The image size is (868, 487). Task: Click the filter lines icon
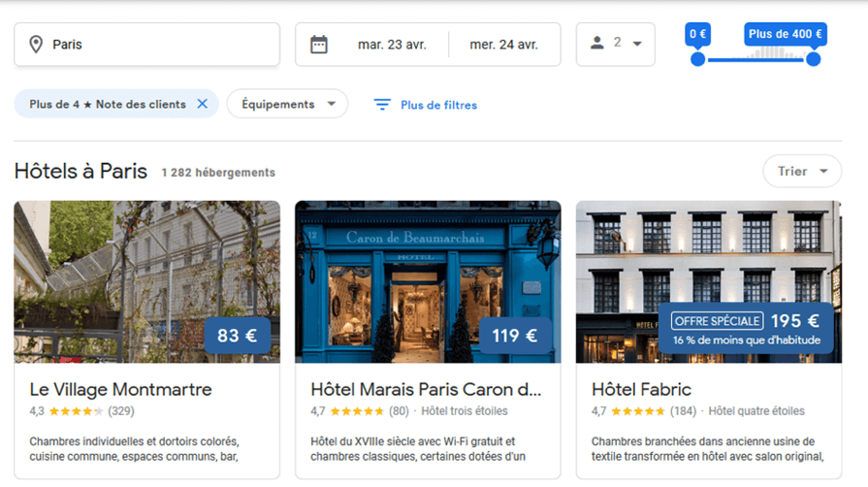pyautogui.click(x=382, y=105)
